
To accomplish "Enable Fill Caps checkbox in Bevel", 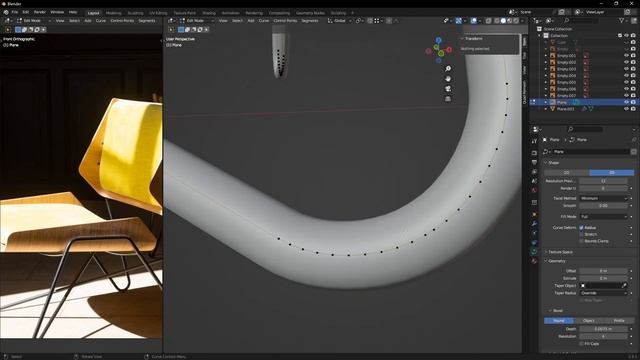I will click(x=582, y=344).
